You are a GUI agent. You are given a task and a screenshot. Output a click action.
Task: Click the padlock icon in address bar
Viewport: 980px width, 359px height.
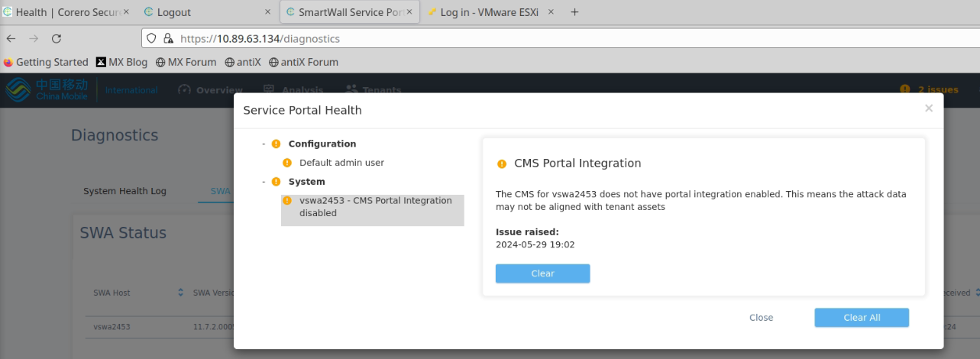tap(168, 38)
